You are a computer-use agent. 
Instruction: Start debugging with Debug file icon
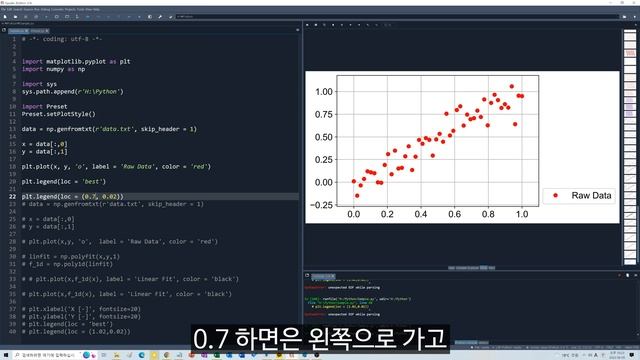coord(88,17)
